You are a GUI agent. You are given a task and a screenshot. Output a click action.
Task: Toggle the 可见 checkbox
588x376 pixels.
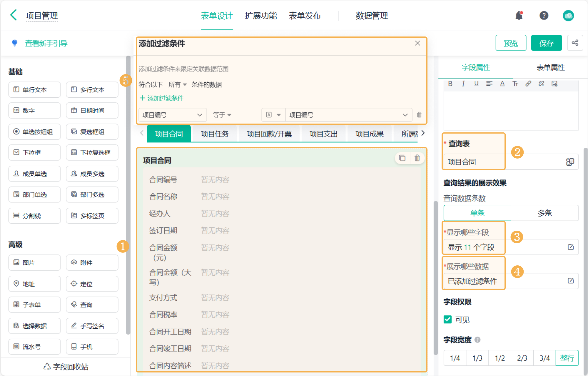[447, 320]
